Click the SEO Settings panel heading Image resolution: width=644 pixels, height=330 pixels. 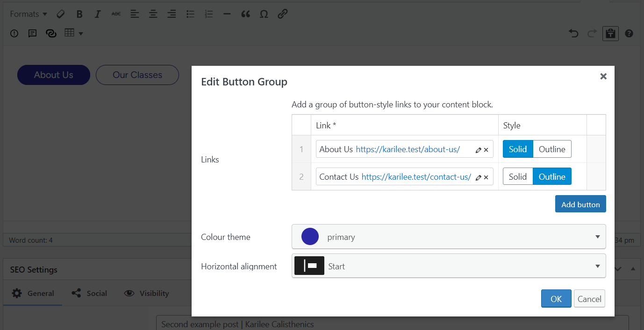click(34, 270)
